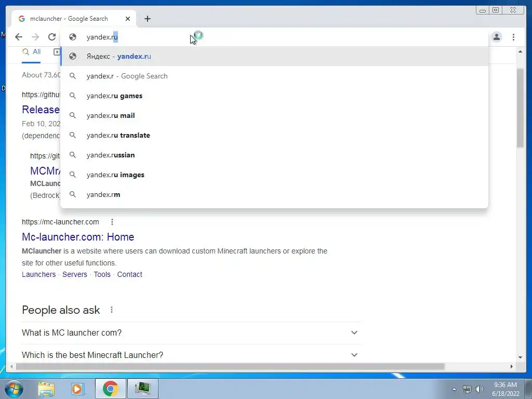This screenshot has width=532, height=399.
Task: Click the search icon beside 'yandex.rm'
Action: [73, 194]
